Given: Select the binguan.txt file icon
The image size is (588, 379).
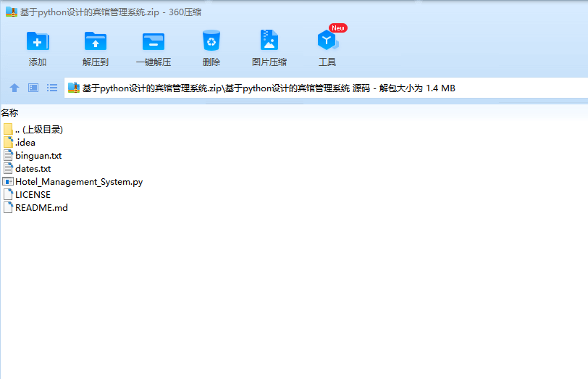Looking at the screenshot, I should coord(8,155).
